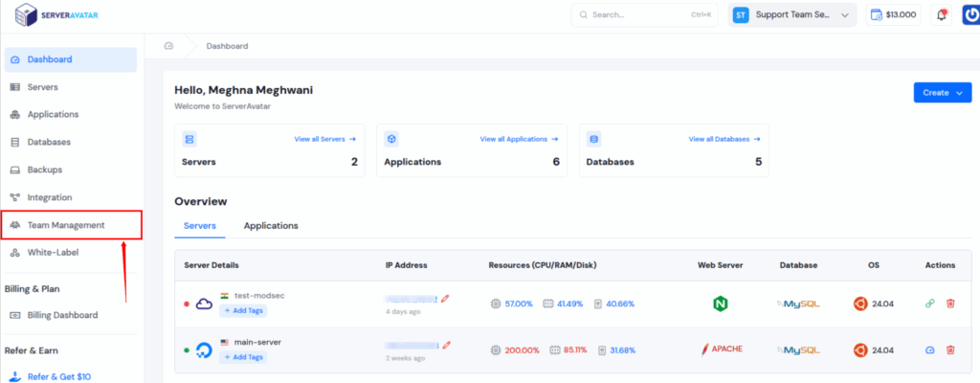This screenshot has width=980, height=383.
Task: Go to Backups in the sidebar
Action: point(44,169)
